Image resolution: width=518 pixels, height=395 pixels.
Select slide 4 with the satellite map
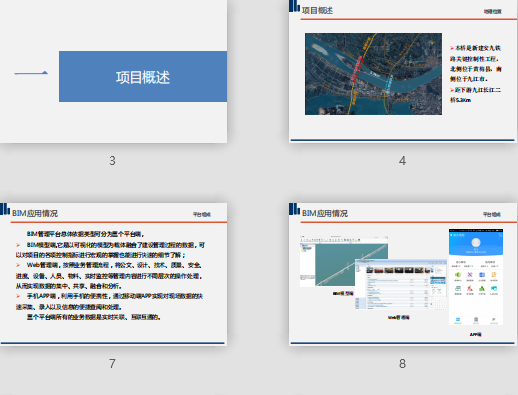click(x=403, y=71)
